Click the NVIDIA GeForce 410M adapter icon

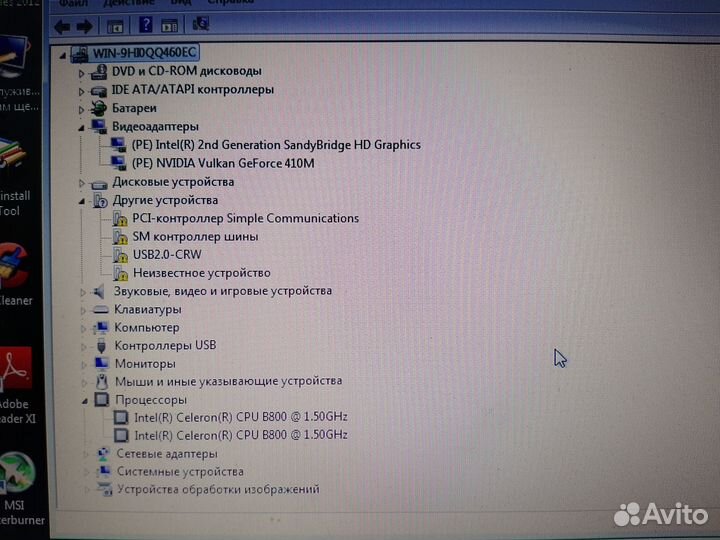click(118, 163)
